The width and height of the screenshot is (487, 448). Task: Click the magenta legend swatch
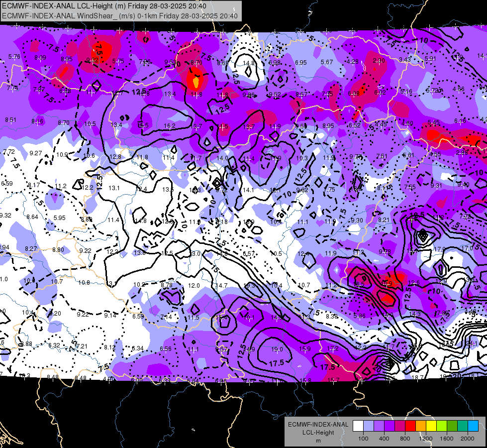pyautogui.click(x=400, y=426)
